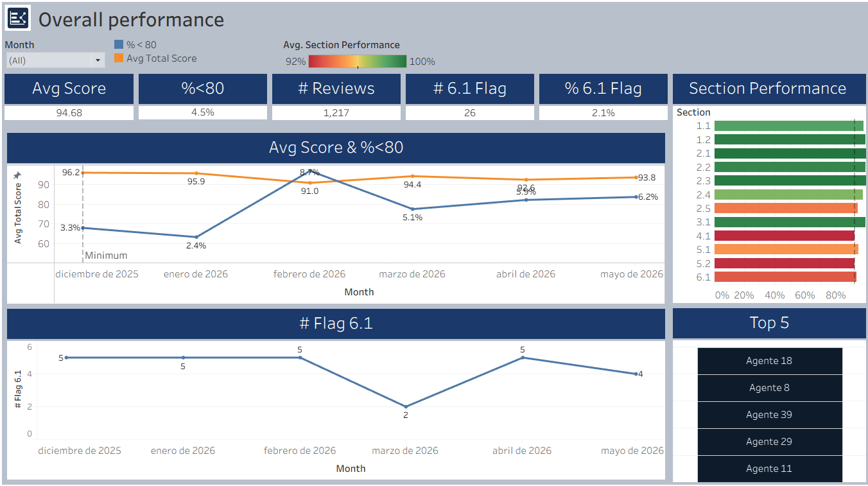Click the dashboard logo icon beside the title

pos(18,18)
